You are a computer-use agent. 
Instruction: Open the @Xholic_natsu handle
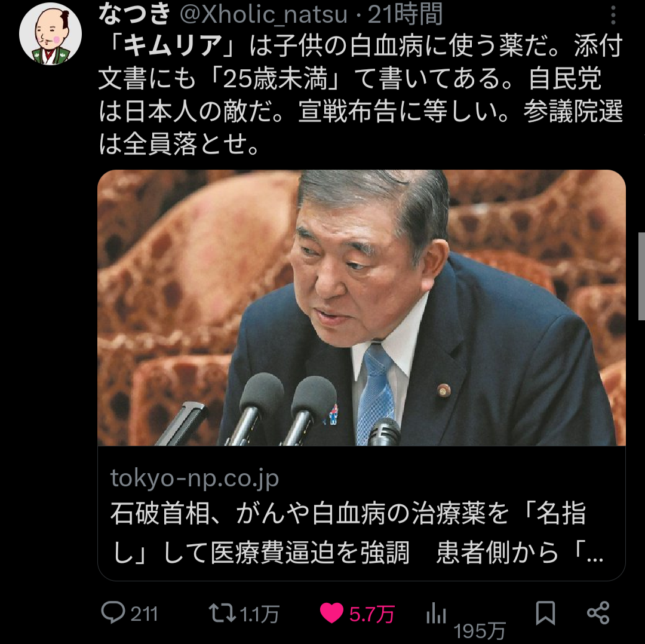pyautogui.click(x=263, y=14)
